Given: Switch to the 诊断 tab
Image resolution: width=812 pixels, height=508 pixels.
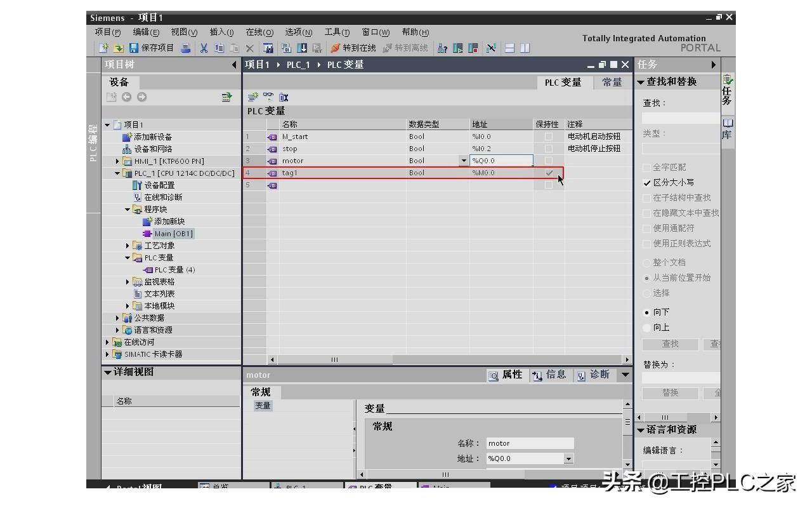Looking at the screenshot, I should point(593,375).
